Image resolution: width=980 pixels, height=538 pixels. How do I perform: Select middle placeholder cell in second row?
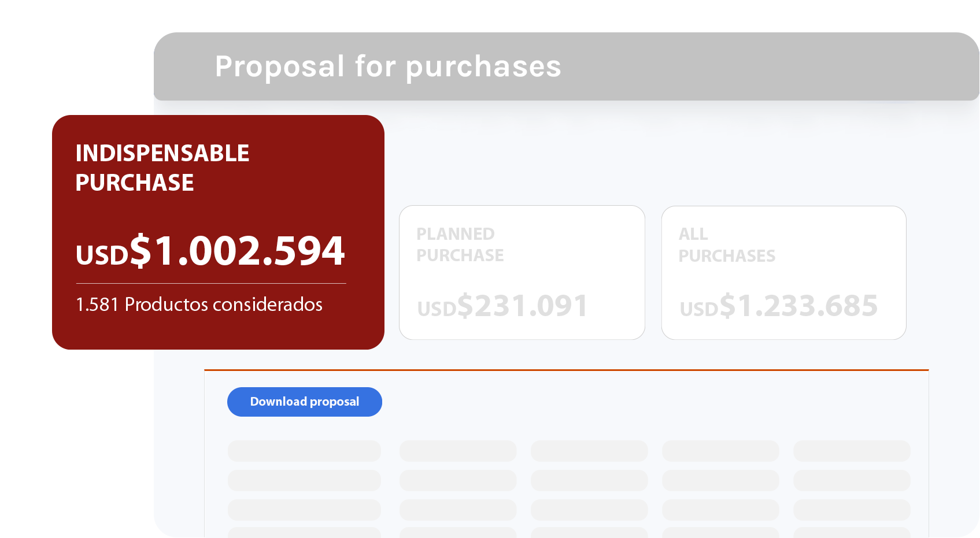pos(589,480)
